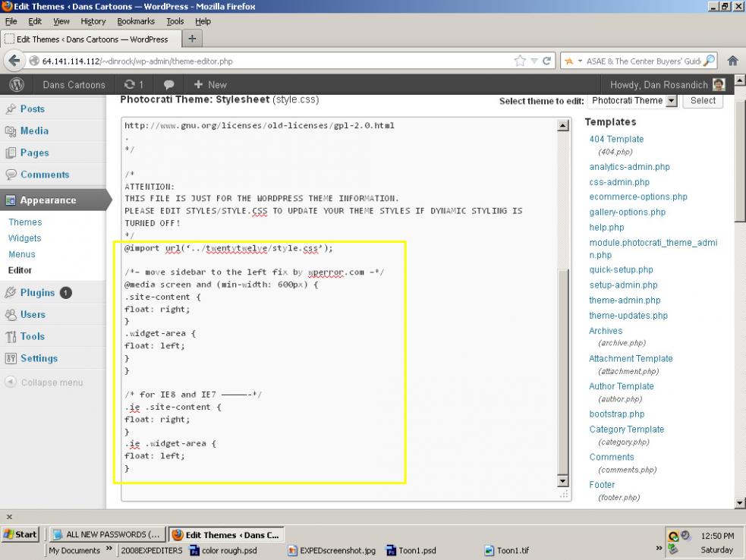Click the WordPress logo in admin bar
Image resolution: width=746 pixels, height=560 pixels.
coord(17,84)
